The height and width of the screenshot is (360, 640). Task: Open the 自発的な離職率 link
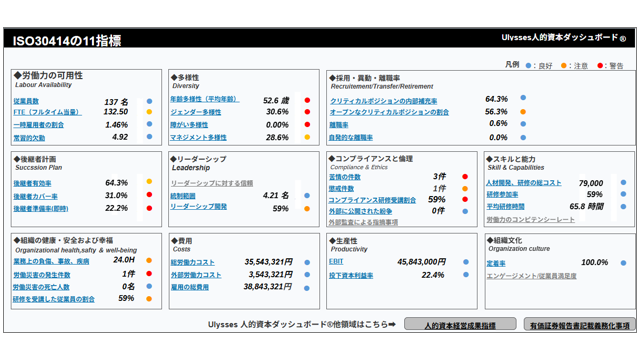[351, 138]
